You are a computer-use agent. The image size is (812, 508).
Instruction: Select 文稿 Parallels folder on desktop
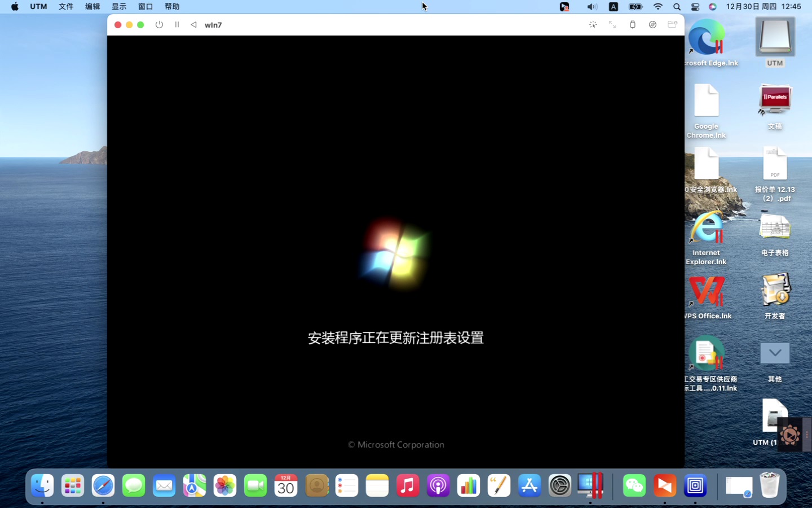[x=775, y=100]
